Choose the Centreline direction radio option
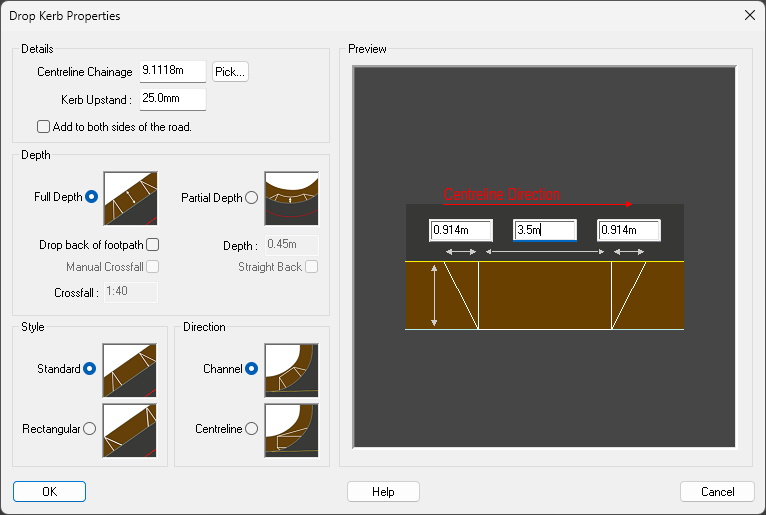 tap(251, 429)
